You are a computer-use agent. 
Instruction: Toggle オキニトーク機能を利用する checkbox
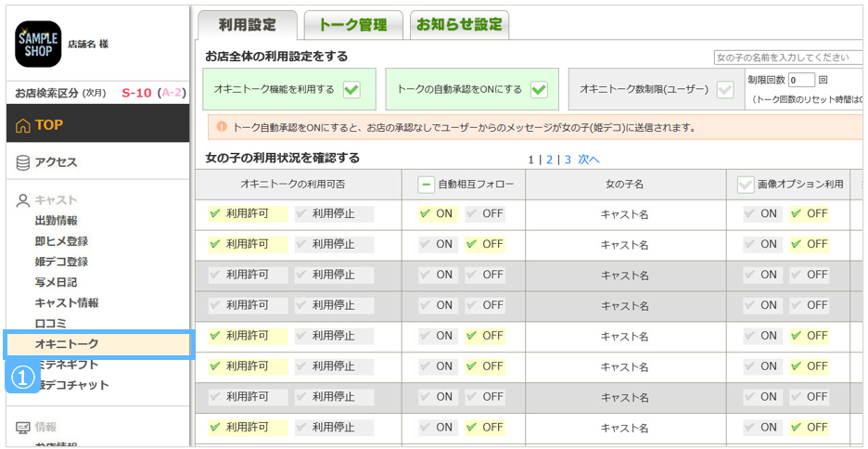pos(351,90)
